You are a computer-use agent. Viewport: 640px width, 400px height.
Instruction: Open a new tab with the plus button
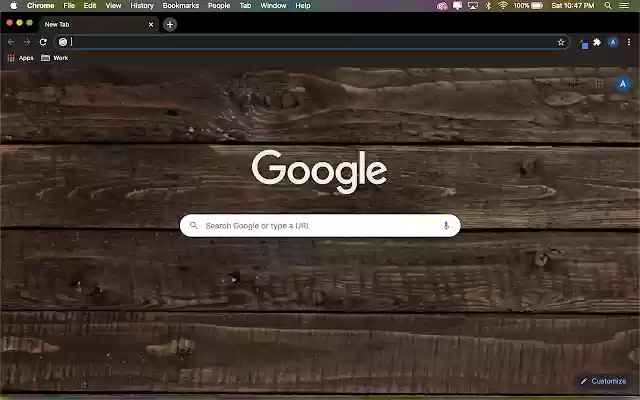[x=170, y=24]
